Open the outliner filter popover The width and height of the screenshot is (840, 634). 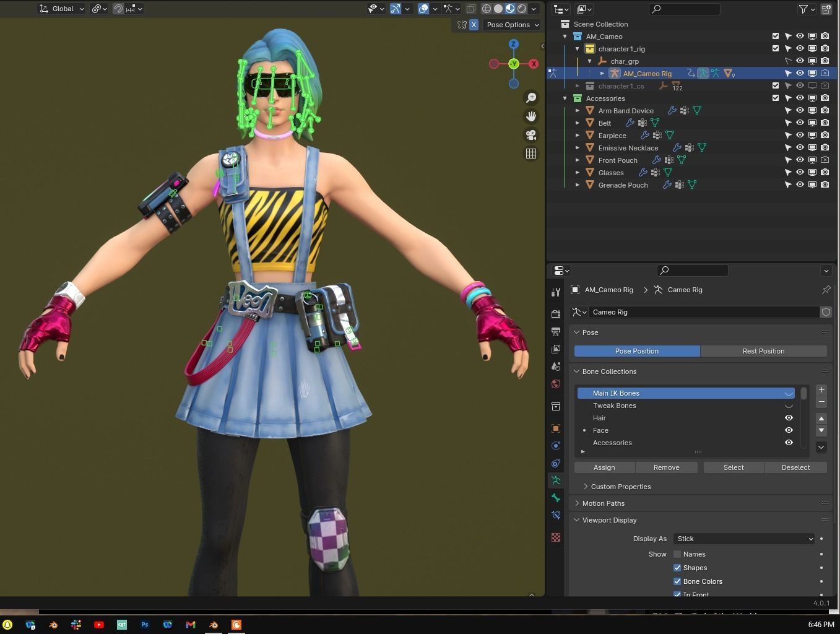click(806, 9)
